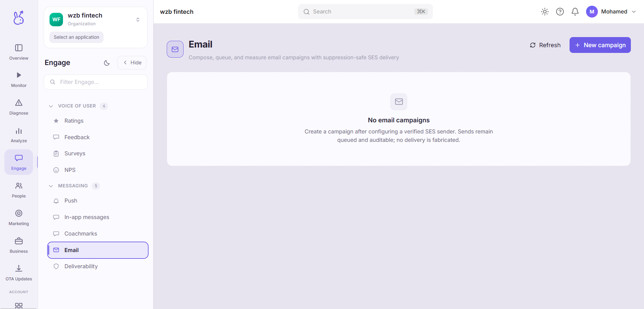Click the 'No email campaigns' heading

[399, 120]
